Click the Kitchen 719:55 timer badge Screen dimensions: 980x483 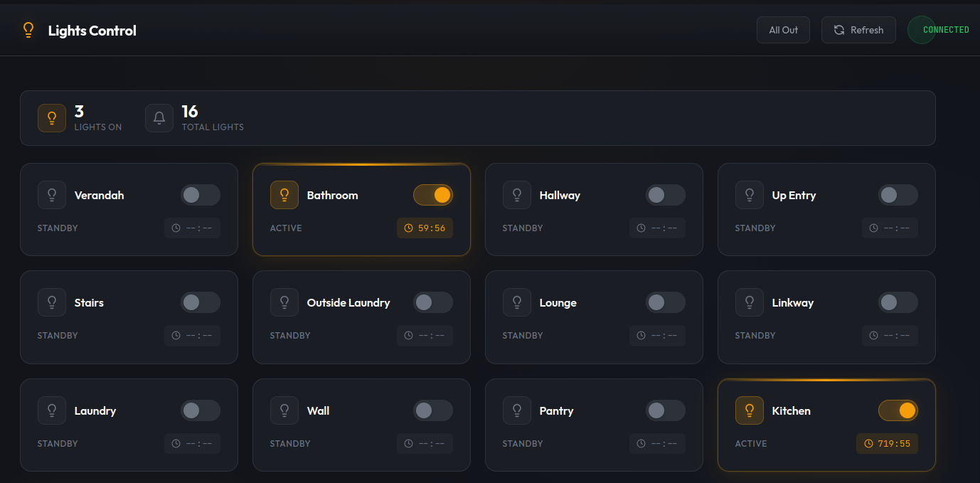click(887, 444)
